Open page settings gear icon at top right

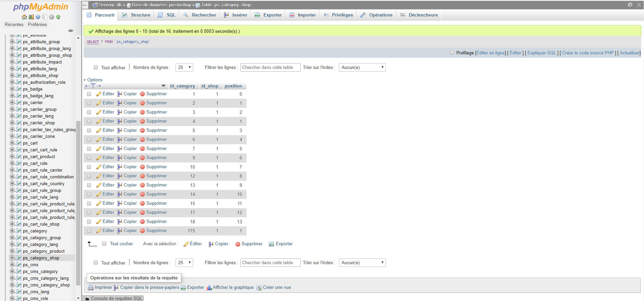[x=630, y=5]
